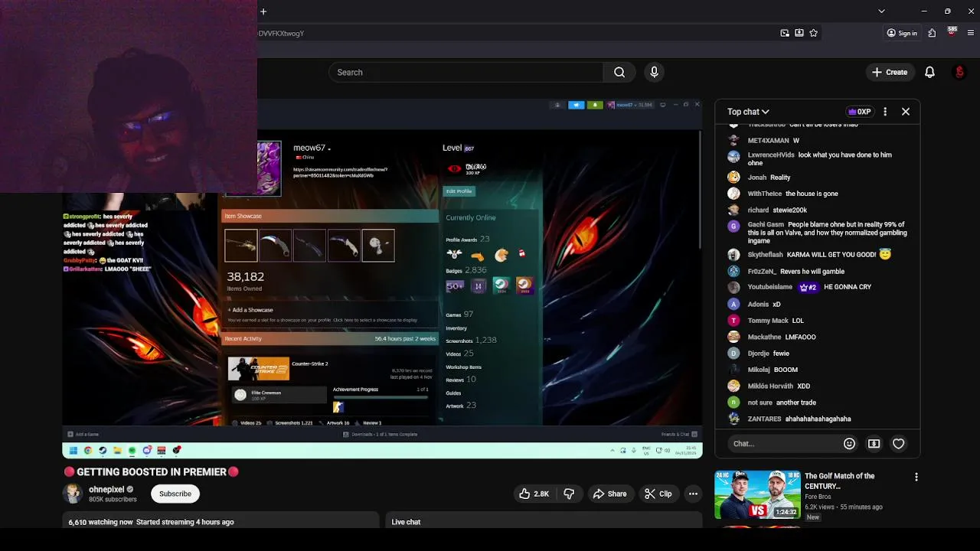980x551 pixels.
Task: Click the install app icon in address bar
Action: pos(799,33)
